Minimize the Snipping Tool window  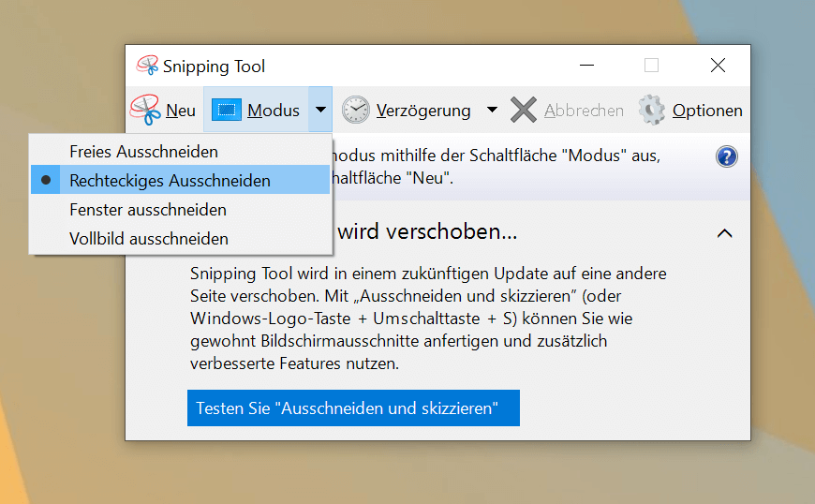(x=586, y=65)
